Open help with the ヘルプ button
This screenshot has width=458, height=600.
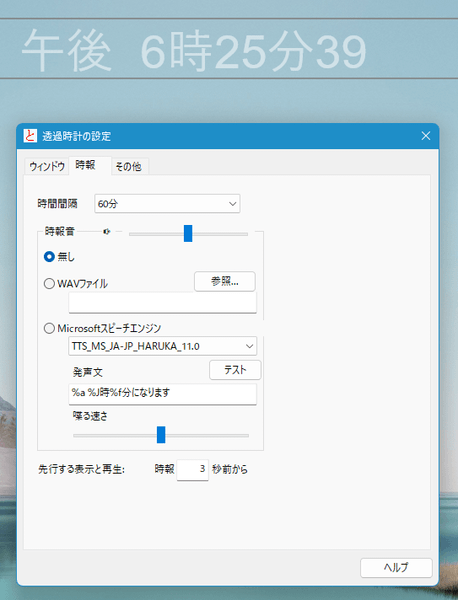[x=396, y=568]
